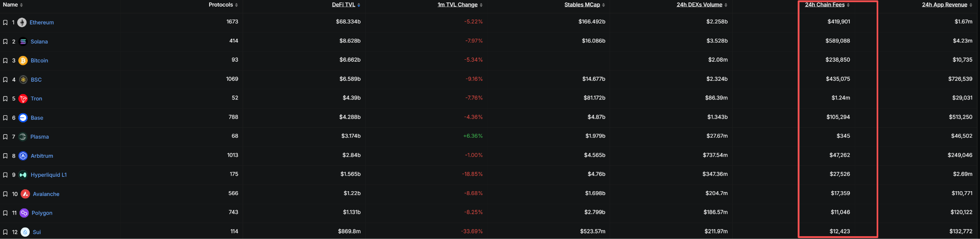Sort table by DeFi TVL column
The image size is (980, 239).
[x=344, y=5]
